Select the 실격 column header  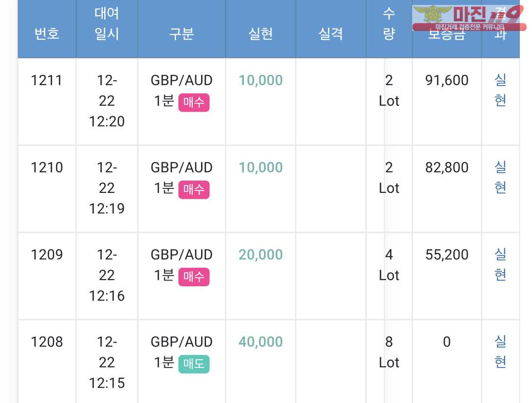[x=331, y=33]
